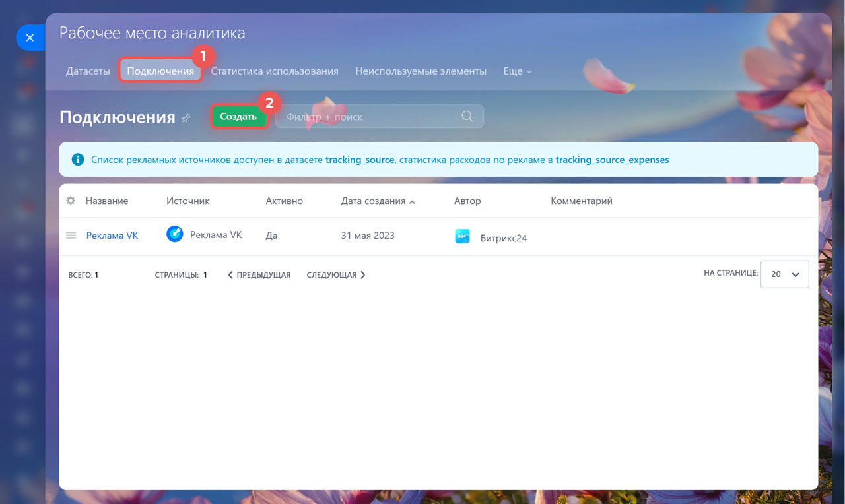The image size is (845, 504).
Task: Sort by Название column header
Action: (x=107, y=201)
